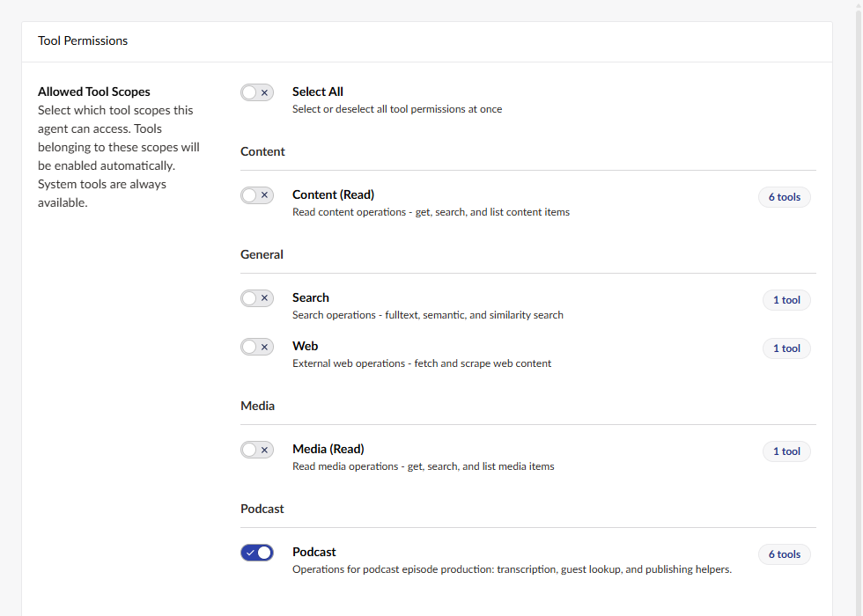This screenshot has width=863, height=616.
Task: Click the Allowed Tool Scopes heading
Action: click(x=93, y=92)
